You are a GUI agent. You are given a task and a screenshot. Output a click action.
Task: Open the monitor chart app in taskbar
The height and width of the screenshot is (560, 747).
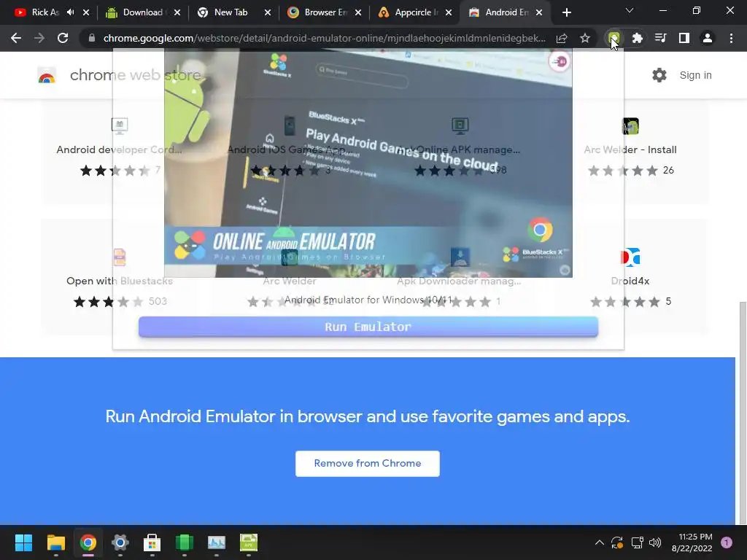point(216,542)
